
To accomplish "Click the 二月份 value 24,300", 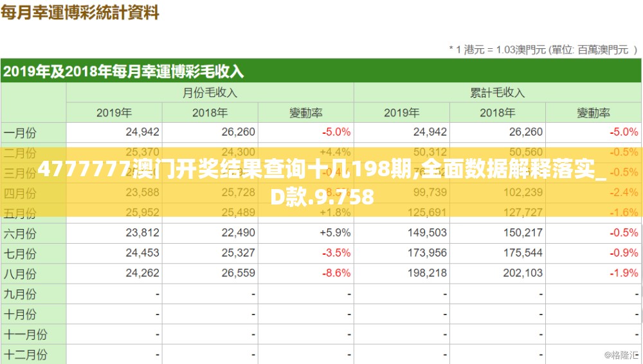I will [x=239, y=152].
